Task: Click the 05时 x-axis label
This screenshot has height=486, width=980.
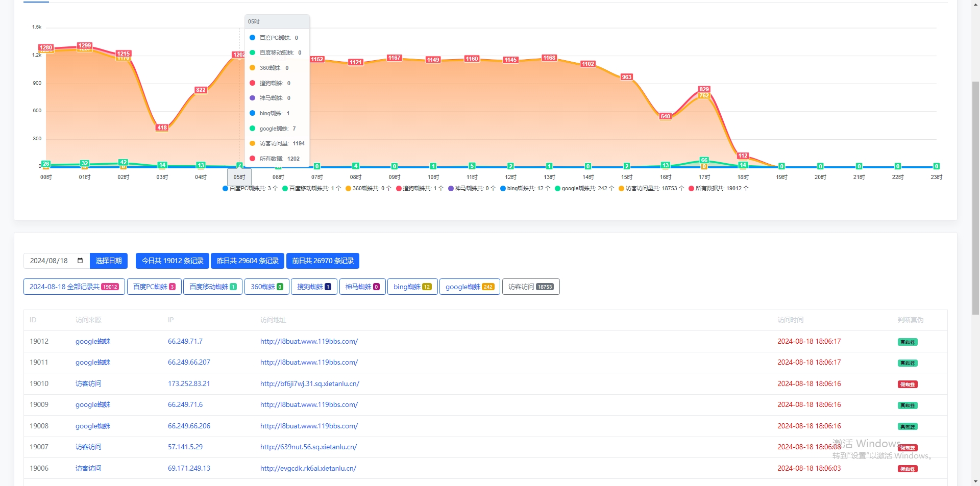Action: tap(239, 177)
